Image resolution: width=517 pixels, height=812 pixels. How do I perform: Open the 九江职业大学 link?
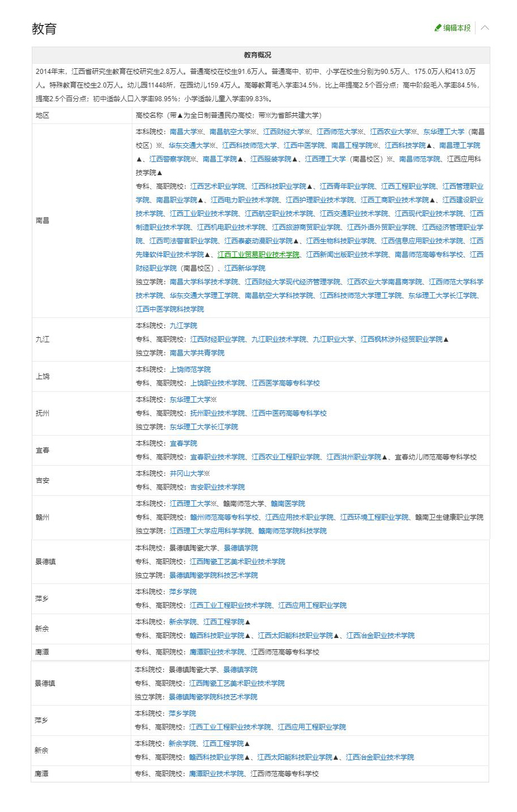(x=333, y=339)
